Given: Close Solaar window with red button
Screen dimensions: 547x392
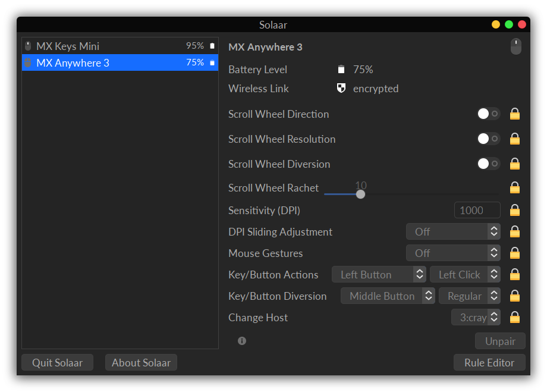Looking at the screenshot, I should pyautogui.click(x=522, y=24).
